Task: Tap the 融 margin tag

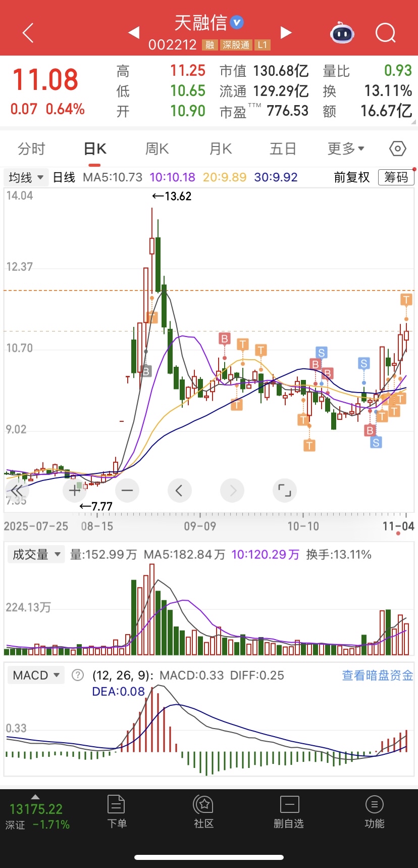Action: pos(210,45)
